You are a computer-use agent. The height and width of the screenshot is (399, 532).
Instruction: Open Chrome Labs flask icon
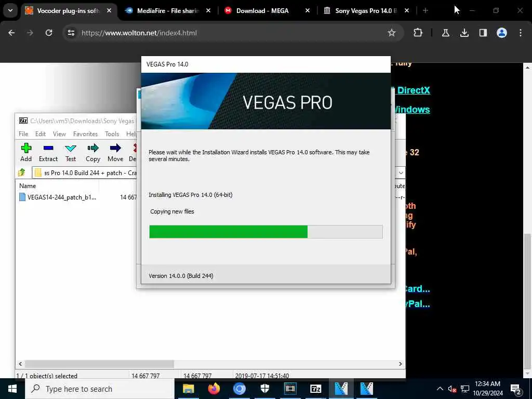tap(445, 33)
